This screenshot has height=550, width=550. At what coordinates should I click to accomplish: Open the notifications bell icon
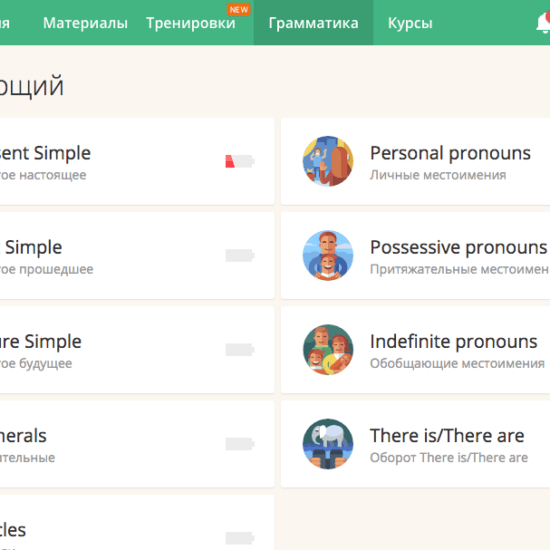(543, 23)
